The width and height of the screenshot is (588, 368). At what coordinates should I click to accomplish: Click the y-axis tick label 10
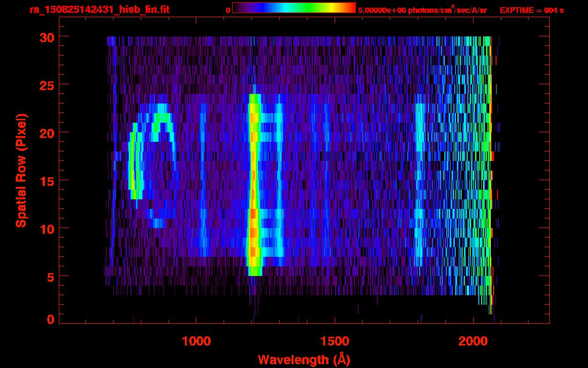coord(48,229)
